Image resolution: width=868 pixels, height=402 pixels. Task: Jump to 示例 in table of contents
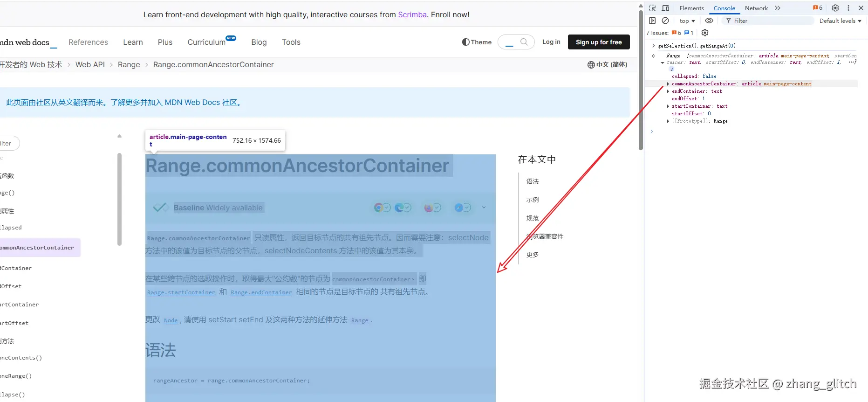click(x=533, y=200)
